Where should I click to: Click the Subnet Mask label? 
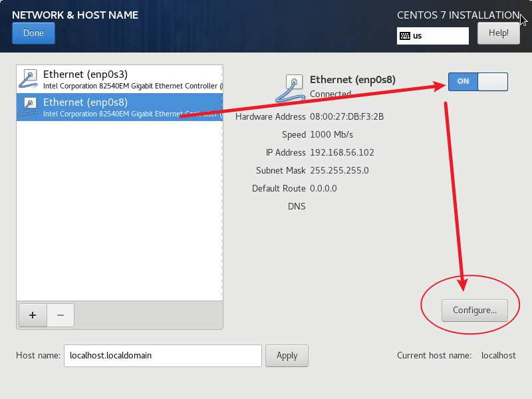[281, 171]
